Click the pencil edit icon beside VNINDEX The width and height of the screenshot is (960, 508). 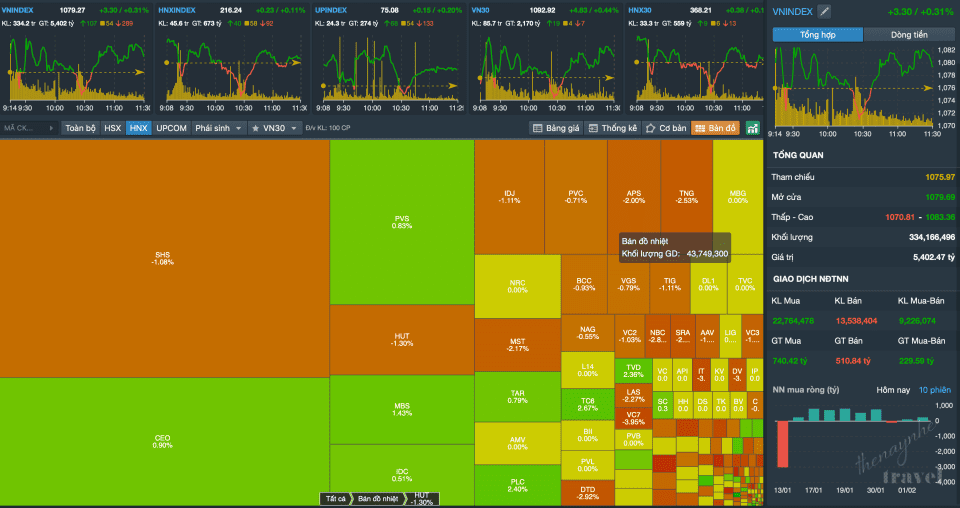pos(824,11)
